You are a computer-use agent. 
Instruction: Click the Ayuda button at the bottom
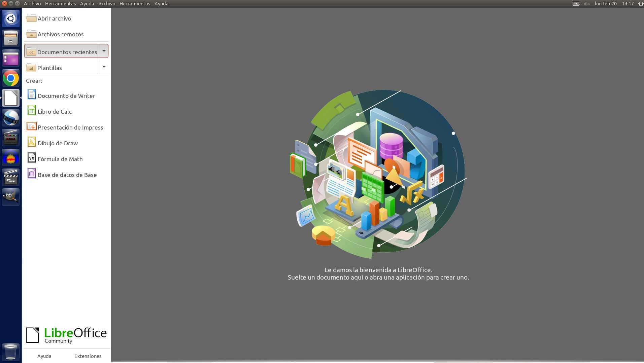[x=44, y=356]
